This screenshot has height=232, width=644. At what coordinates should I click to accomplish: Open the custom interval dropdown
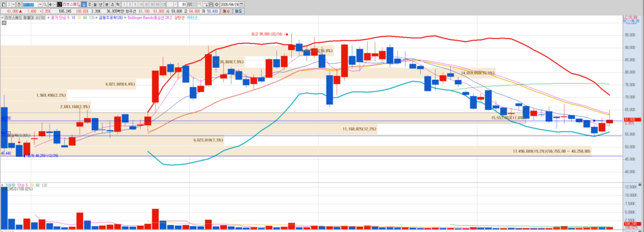[175, 4]
